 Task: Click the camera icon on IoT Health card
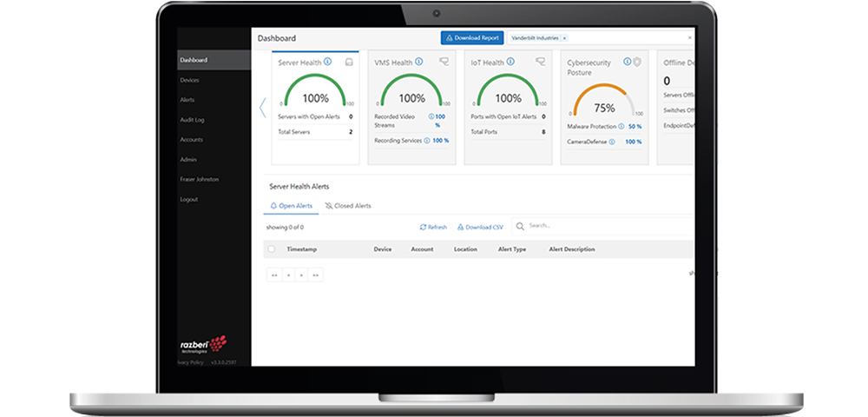[540, 62]
